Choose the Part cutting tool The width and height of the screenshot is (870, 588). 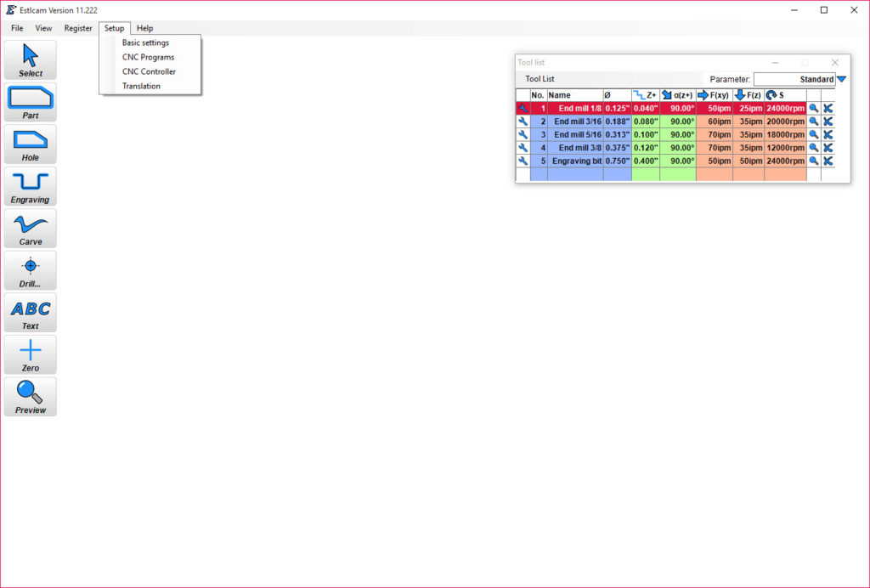point(31,102)
